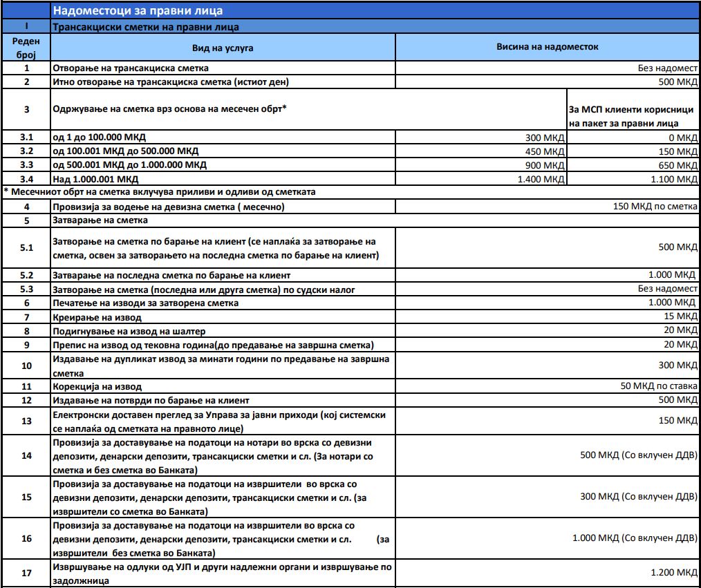701x588 pixels.
Task: Select the 'Креирање на извод' service cell
Action: (97, 317)
